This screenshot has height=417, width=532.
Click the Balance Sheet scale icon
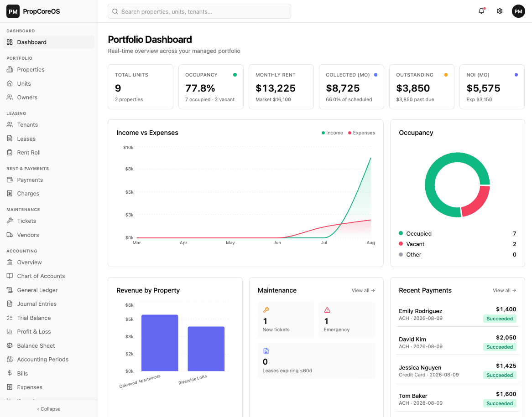pyautogui.click(x=10, y=346)
